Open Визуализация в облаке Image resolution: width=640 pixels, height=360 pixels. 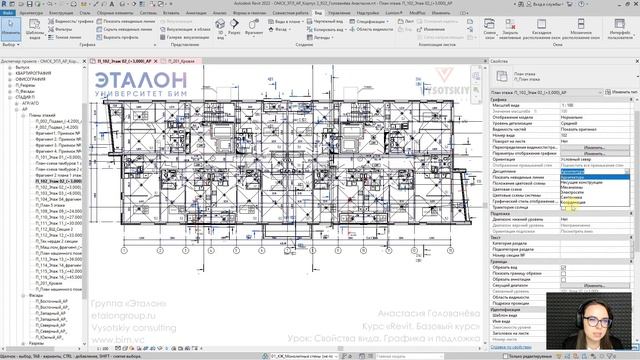(x=185, y=29)
